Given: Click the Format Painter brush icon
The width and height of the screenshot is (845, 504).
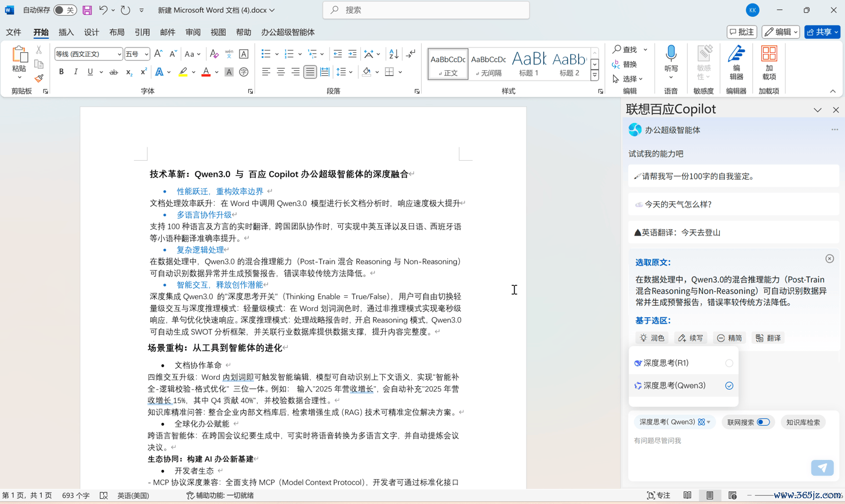Looking at the screenshot, I should 39,78.
